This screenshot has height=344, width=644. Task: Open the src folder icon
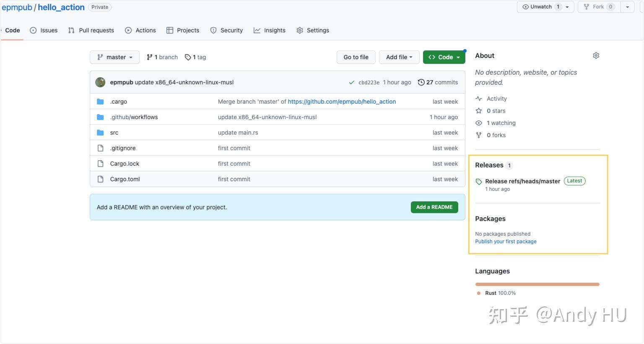coord(100,132)
